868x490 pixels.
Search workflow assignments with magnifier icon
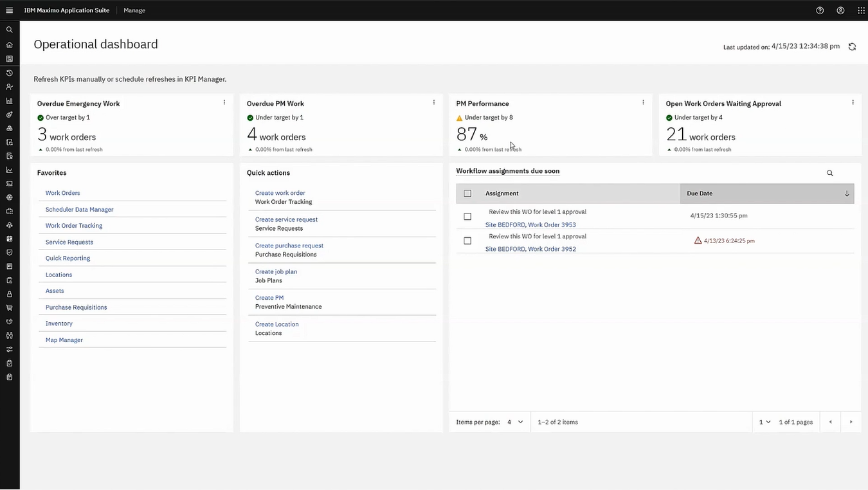[829, 173]
